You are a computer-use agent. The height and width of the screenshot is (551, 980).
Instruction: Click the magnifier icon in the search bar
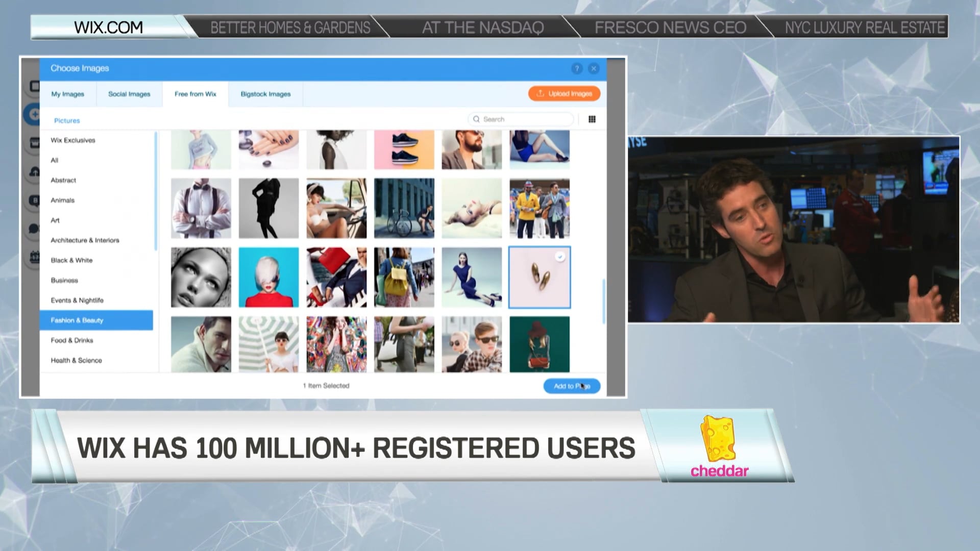point(476,119)
